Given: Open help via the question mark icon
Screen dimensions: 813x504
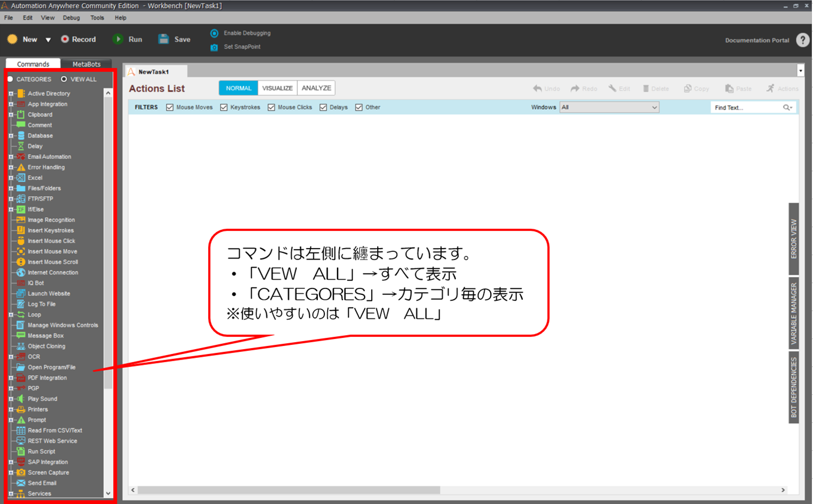Looking at the screenshot, I should (x=803, y=40).
